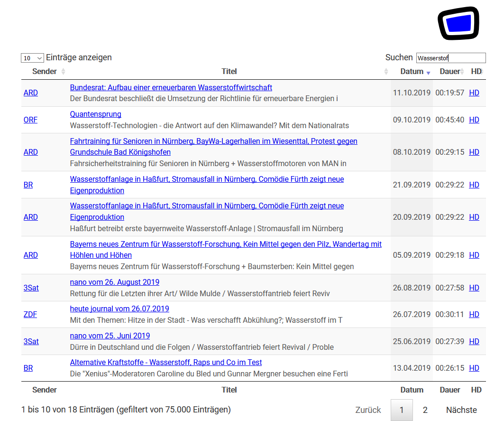Click HD link in the 21.09.2019 row

point(474,185)
